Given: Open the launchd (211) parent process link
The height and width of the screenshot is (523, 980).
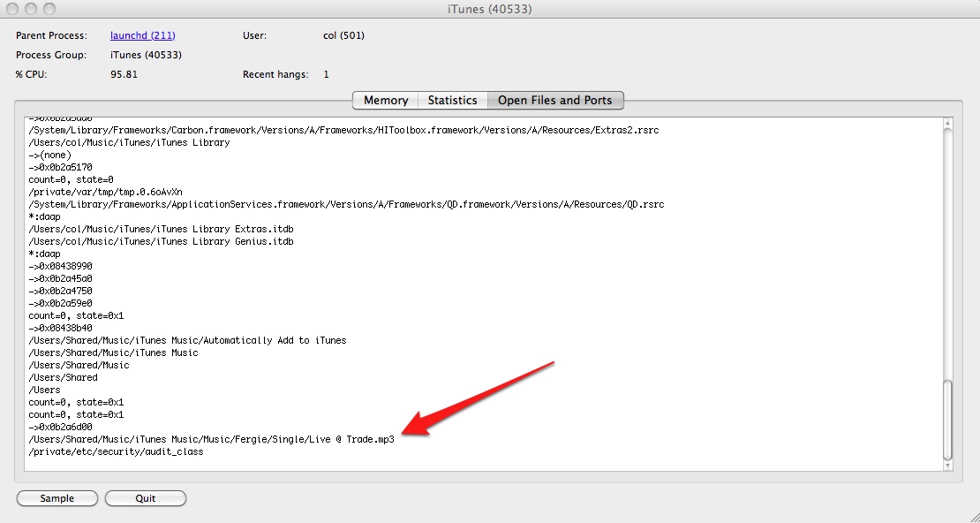Looking at the screenshot, I should [142, 35].
